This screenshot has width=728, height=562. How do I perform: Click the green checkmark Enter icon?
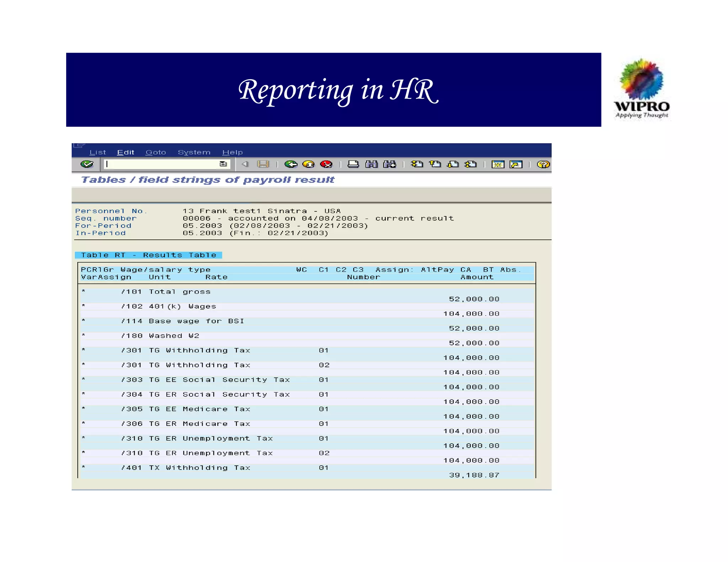(x=87, y=164)
